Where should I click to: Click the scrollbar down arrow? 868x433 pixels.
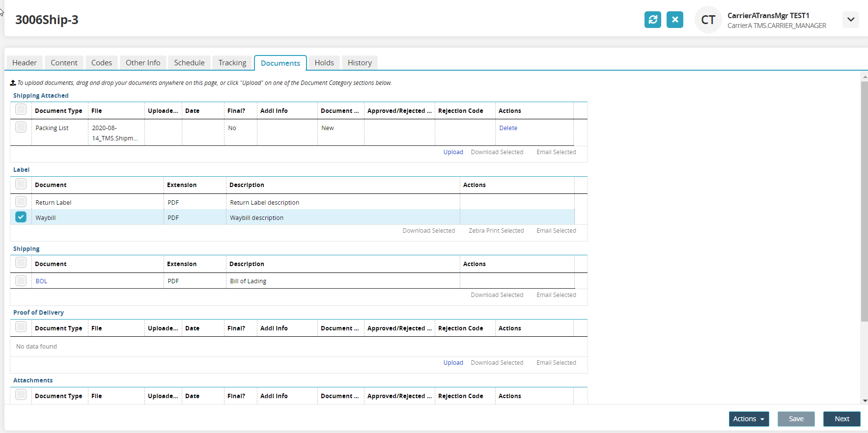click(x=864, y=401)
